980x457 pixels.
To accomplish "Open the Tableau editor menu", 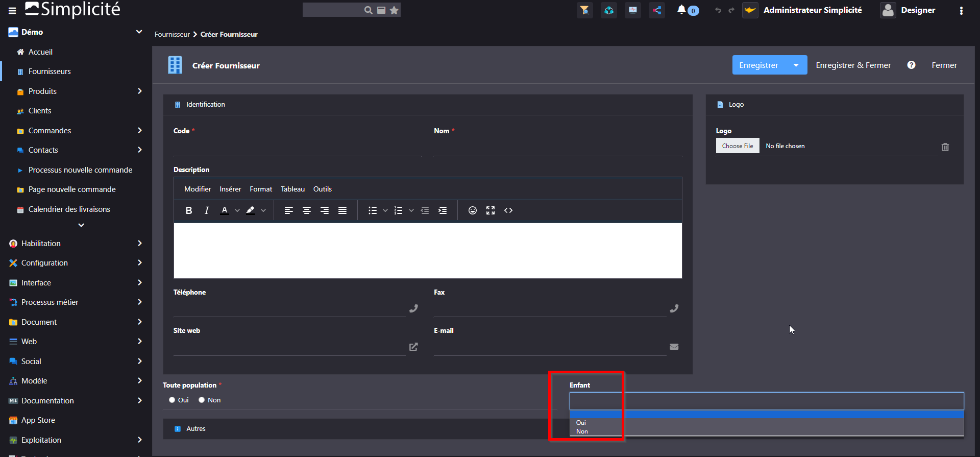I will pyautogui.click(x=292, y=189).
